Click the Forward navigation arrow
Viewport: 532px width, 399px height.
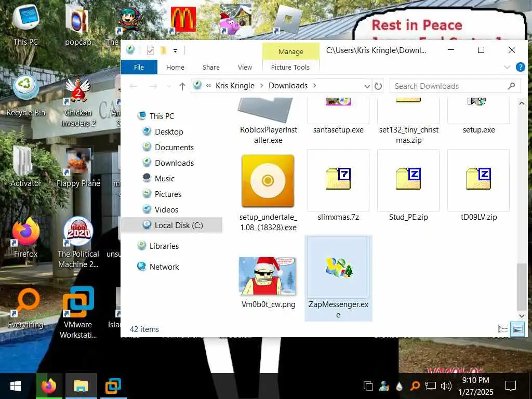pyautogui.click(x=153, y=86)
